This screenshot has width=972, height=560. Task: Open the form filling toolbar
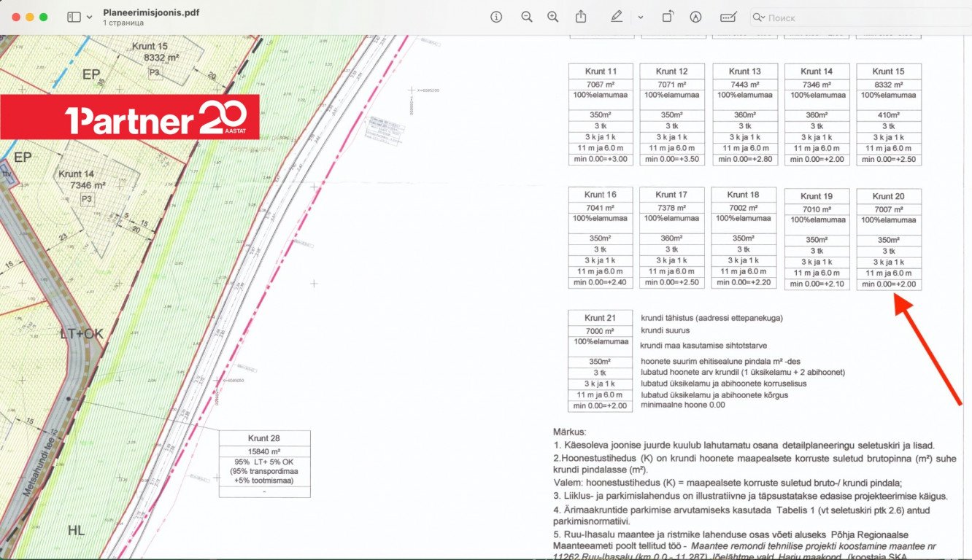tap(728, 17)
